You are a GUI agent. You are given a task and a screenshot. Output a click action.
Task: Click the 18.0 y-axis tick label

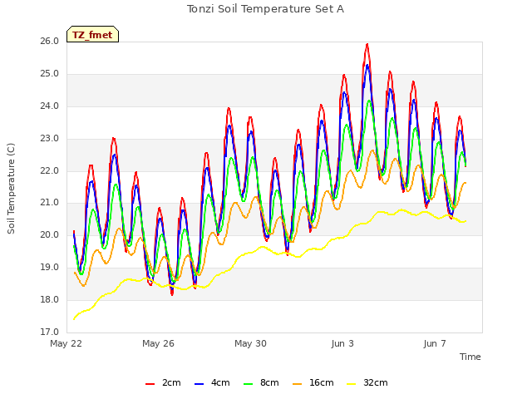click(50, 299)
